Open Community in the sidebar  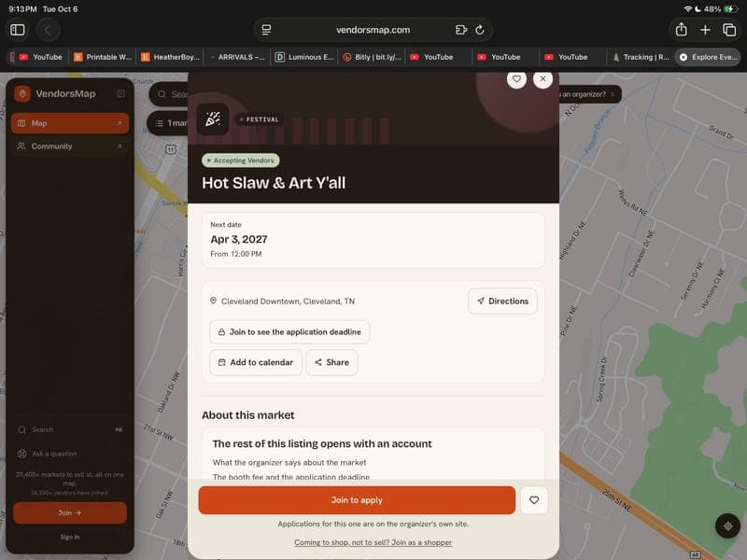pos(69,147)
